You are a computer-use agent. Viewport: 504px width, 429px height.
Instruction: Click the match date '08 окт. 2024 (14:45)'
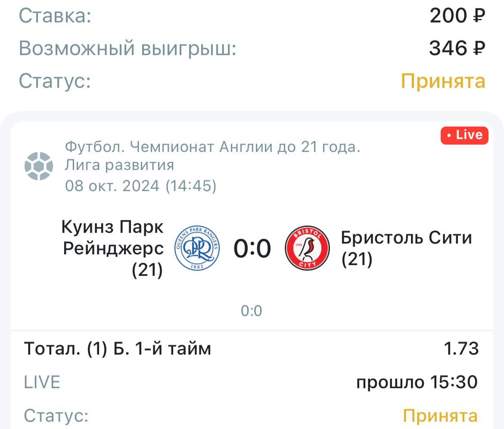point(140,186)
